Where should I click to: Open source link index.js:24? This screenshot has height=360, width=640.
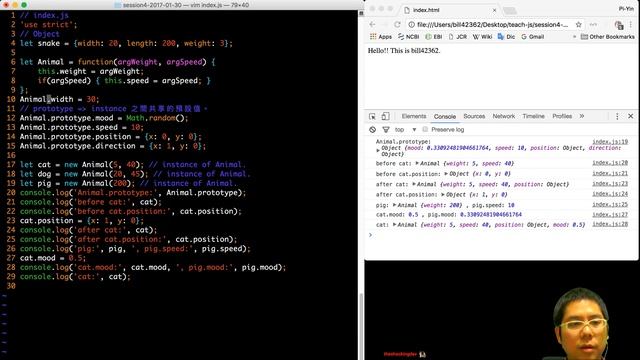pos(610,194)
